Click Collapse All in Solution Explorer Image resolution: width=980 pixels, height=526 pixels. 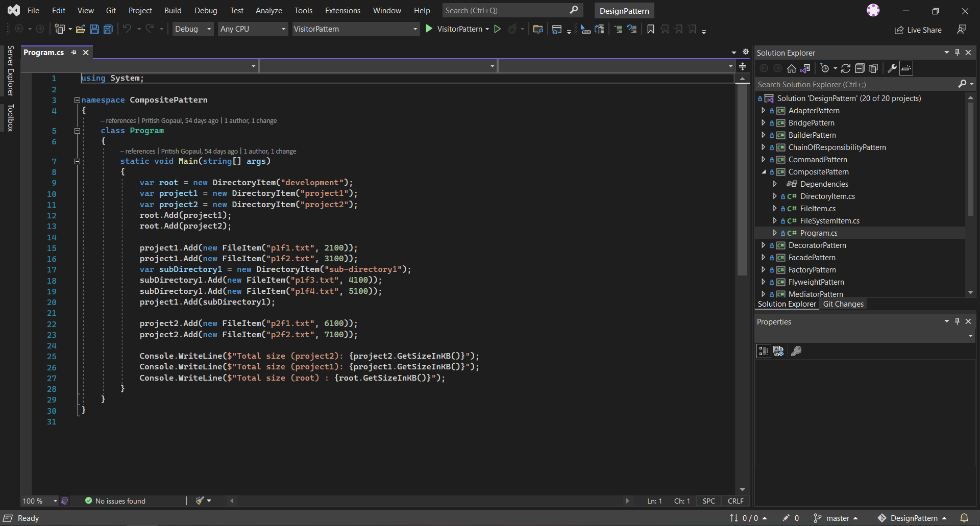[860, 68]
